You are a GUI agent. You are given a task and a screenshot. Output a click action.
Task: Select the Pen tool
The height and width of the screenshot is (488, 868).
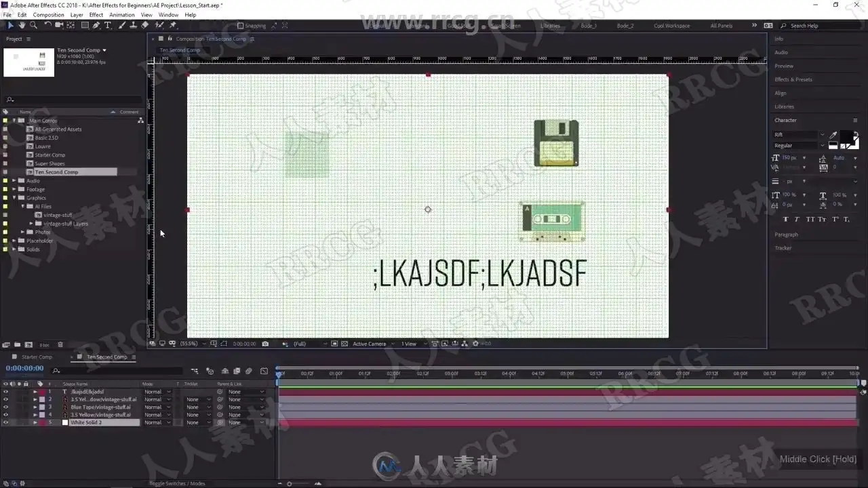point(96,25)
